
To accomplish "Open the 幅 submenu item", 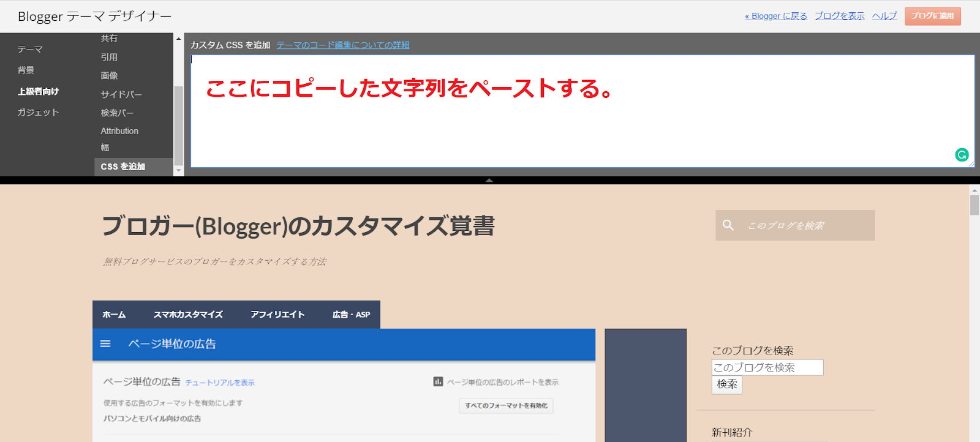I will [105, 148].
